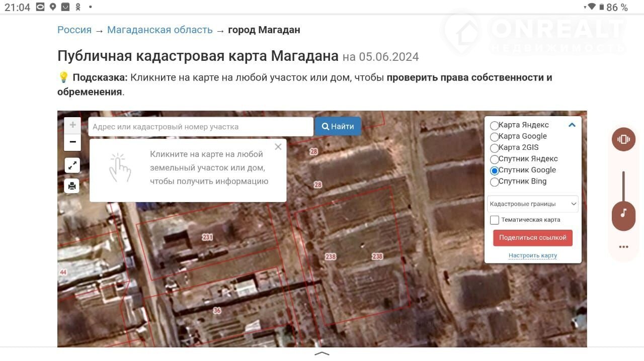Screen dimensions: 644x361
Task: Select the Карта 2GIS radio option
Action: click(495, 148)
